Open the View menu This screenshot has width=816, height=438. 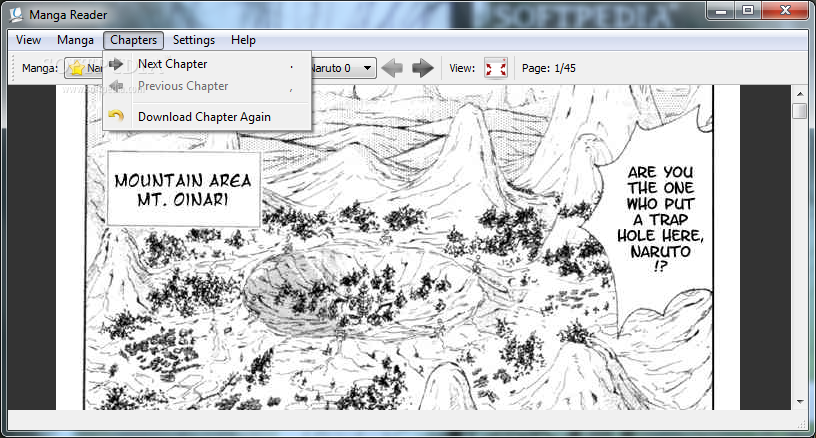[x=28, y=40]
